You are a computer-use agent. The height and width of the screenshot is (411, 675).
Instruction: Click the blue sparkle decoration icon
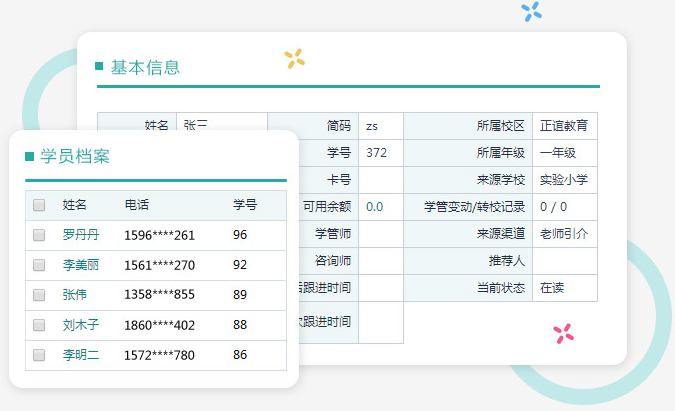pos(532,12)
